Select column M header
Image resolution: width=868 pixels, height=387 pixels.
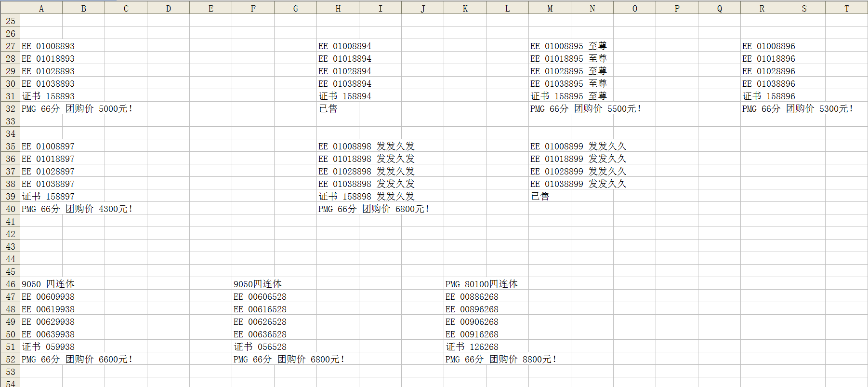tap(550, 8)
